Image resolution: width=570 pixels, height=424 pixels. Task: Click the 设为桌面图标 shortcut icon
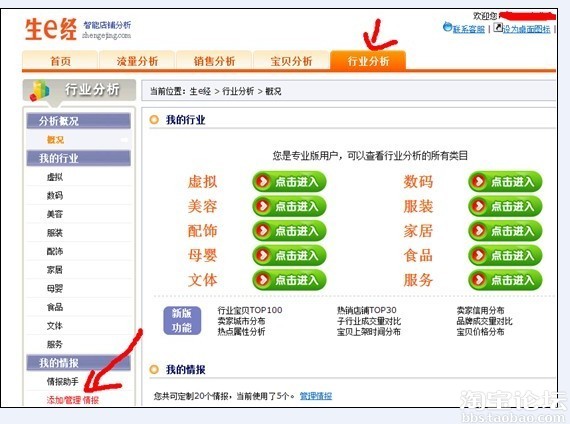(x=498, y=27)
